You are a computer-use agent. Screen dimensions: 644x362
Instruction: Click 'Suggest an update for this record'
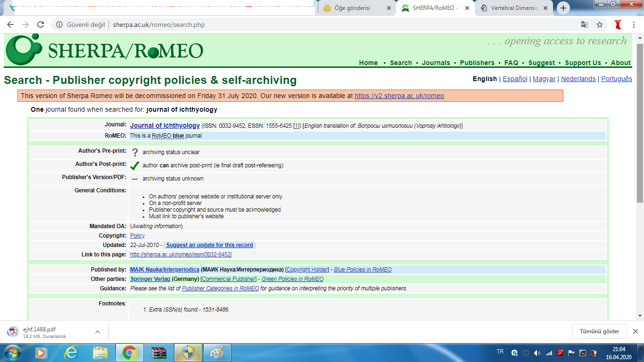pyautogui.click(x=210, y=245)
